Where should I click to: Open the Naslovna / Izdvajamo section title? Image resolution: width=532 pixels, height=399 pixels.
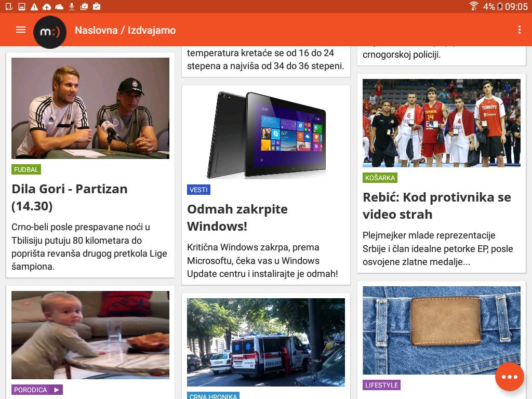pos(125,30)
